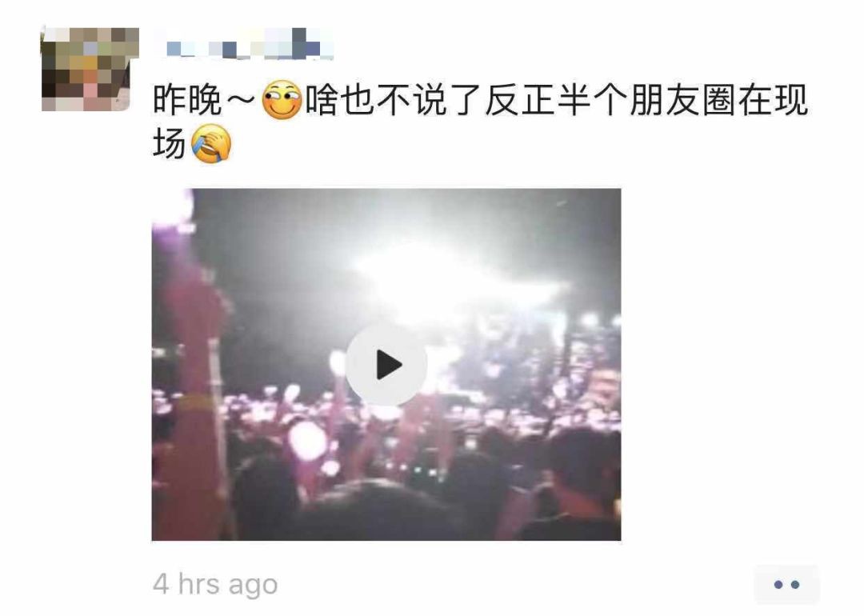
Task: Click the character 现 ending the first line
Action: 790,100
